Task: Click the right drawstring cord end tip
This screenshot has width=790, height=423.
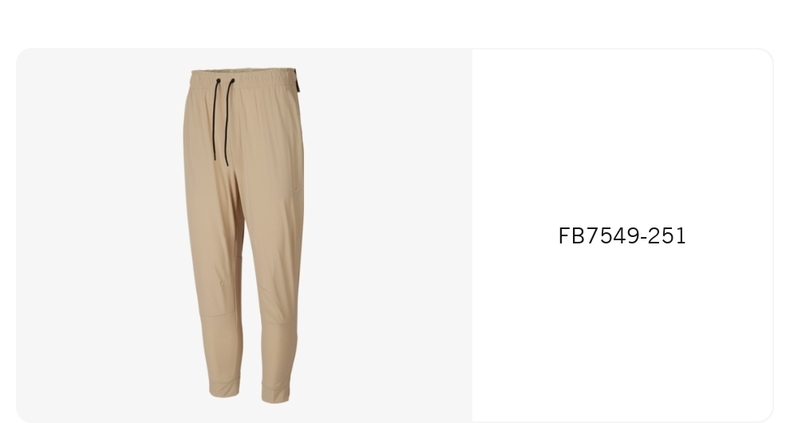Action: (x=227, y=163)
